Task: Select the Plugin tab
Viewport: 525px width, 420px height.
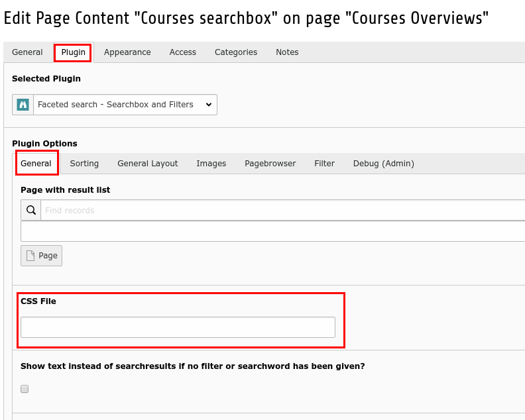Action: 73,52
